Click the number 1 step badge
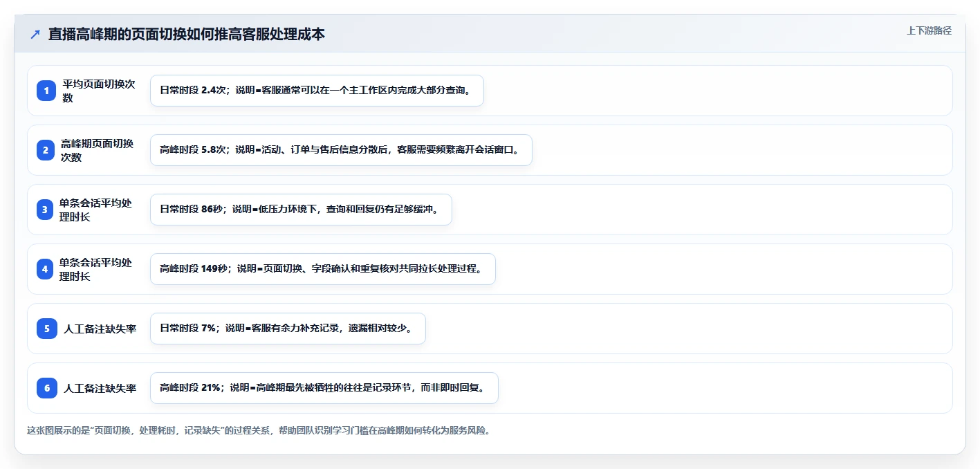The image size is (980, 469). [46, 91]
